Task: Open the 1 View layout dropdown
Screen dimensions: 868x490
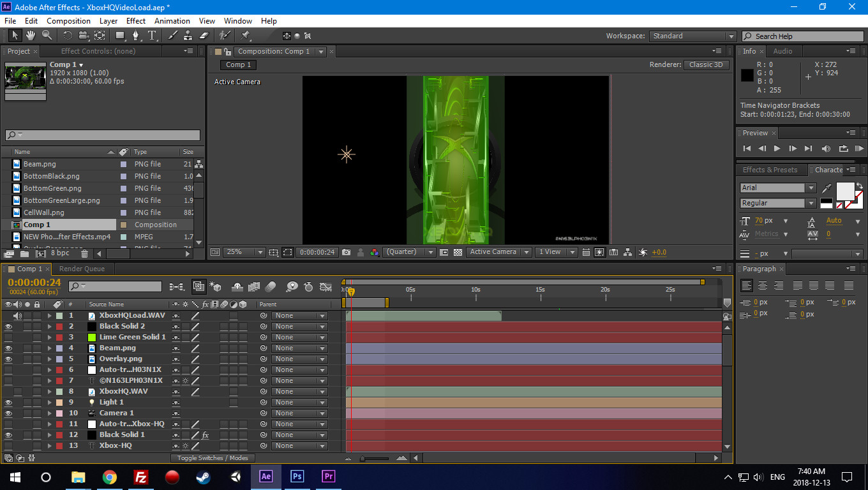Action: pyautogui.click(x=556, y=252)
